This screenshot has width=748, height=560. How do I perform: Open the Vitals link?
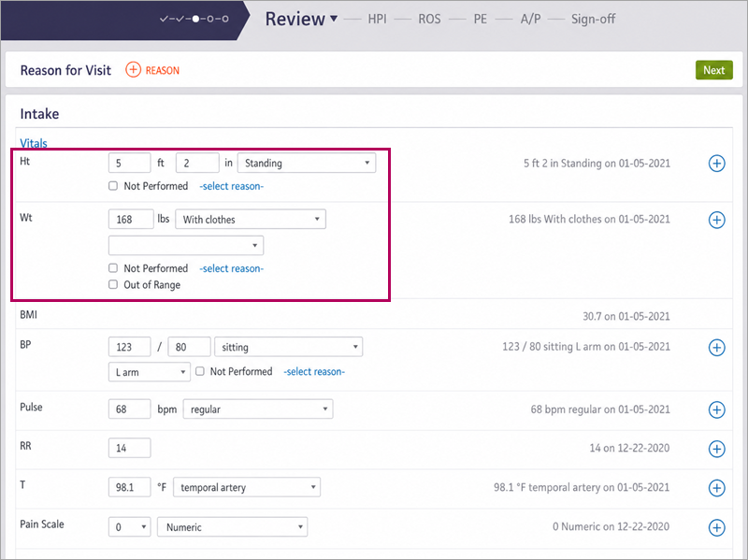click(x=34, y=143)
